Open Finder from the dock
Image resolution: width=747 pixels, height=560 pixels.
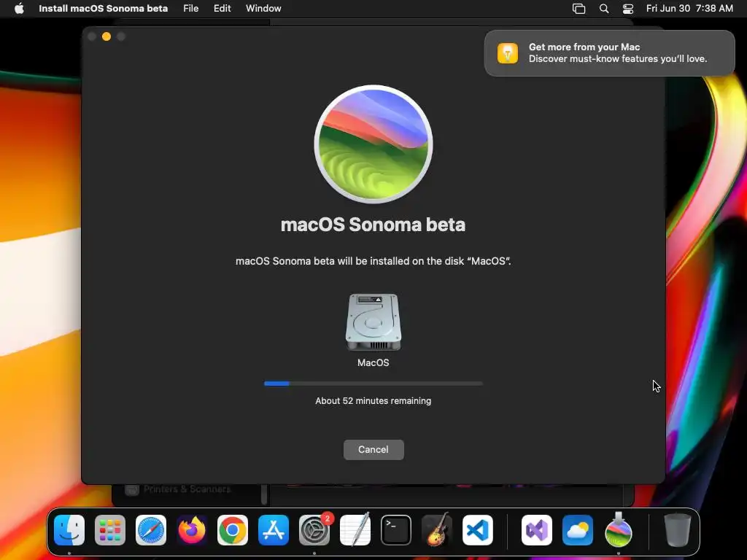69,530
